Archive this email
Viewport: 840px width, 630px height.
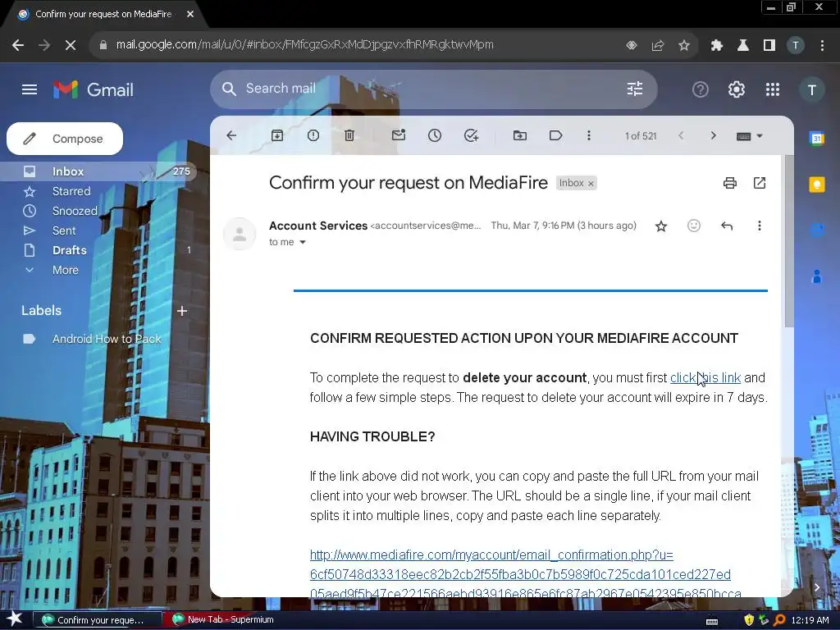tap(277, 135)
